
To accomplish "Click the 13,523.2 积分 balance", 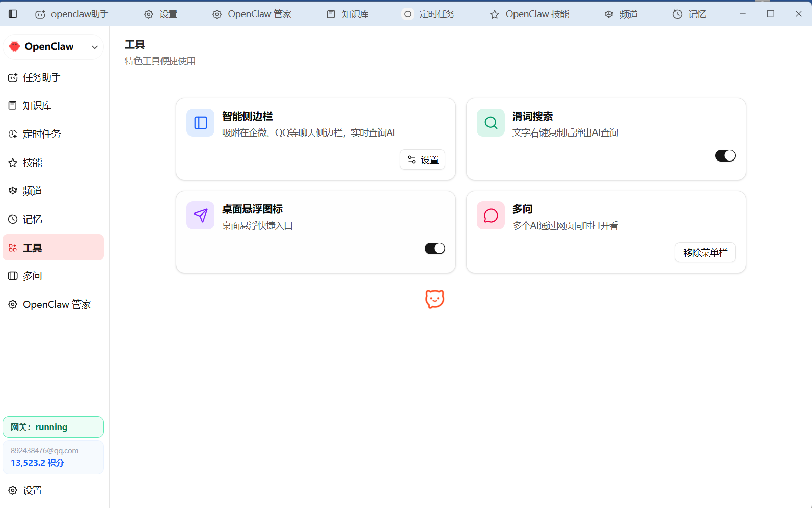I will [38, 463].
